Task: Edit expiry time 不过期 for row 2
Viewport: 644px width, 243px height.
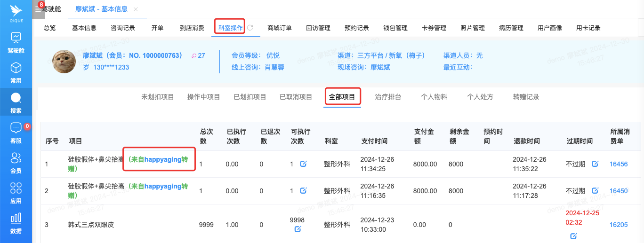Action: pos(595,191)
